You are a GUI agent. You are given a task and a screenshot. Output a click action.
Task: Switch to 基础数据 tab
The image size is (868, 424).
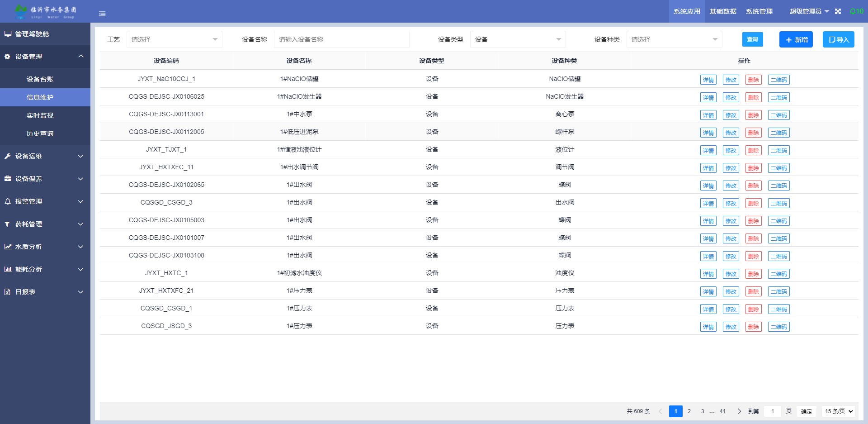(723, 11)
